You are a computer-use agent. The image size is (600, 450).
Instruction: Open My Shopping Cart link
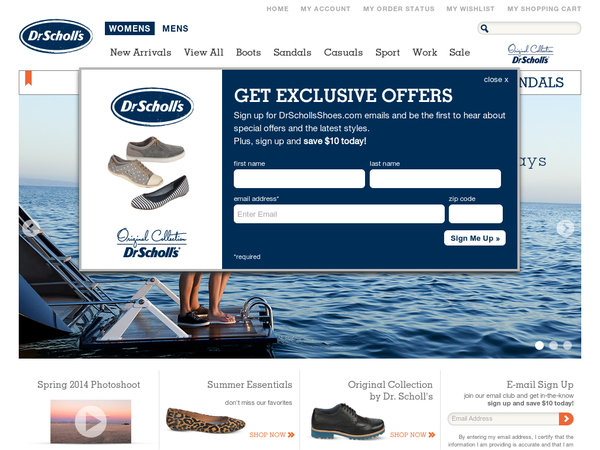tap(544, 9)
